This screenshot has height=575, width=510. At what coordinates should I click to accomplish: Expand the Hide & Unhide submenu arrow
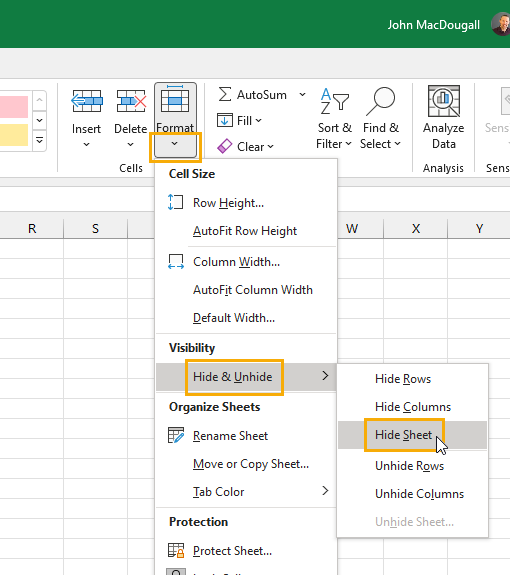[x=325, y=376]
